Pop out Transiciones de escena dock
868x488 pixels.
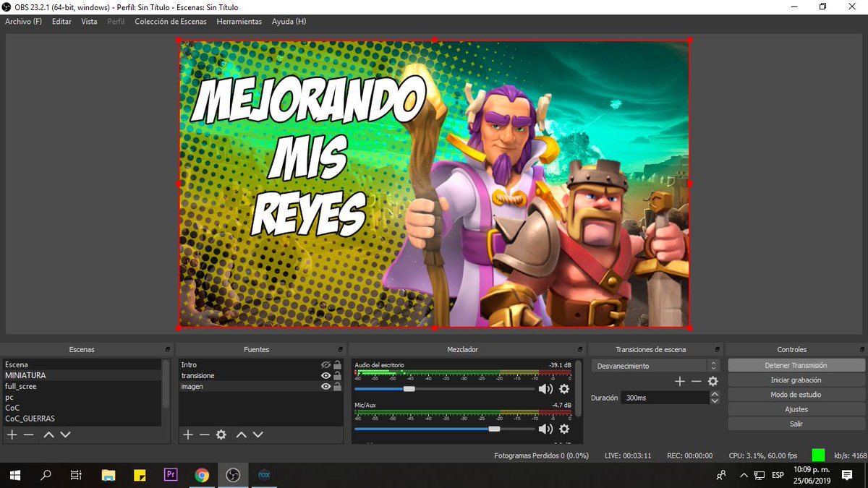click(716, 349)
